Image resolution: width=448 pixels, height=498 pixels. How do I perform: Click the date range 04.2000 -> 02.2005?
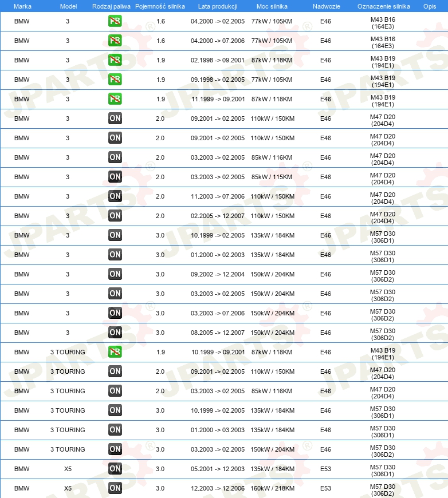click(x=218, y=21)
